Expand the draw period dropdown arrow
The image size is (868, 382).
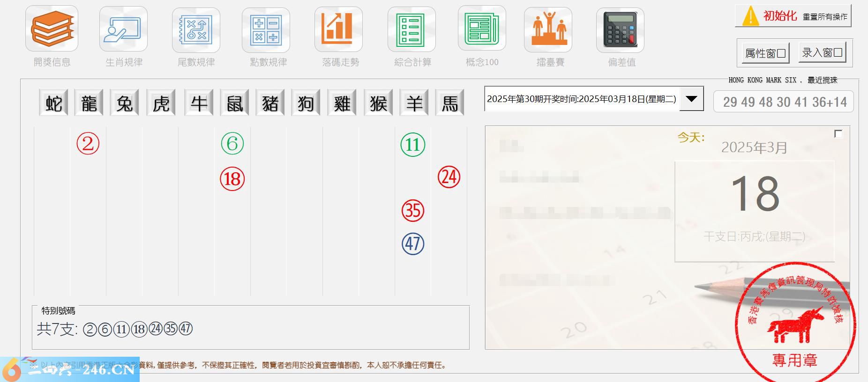691,99
